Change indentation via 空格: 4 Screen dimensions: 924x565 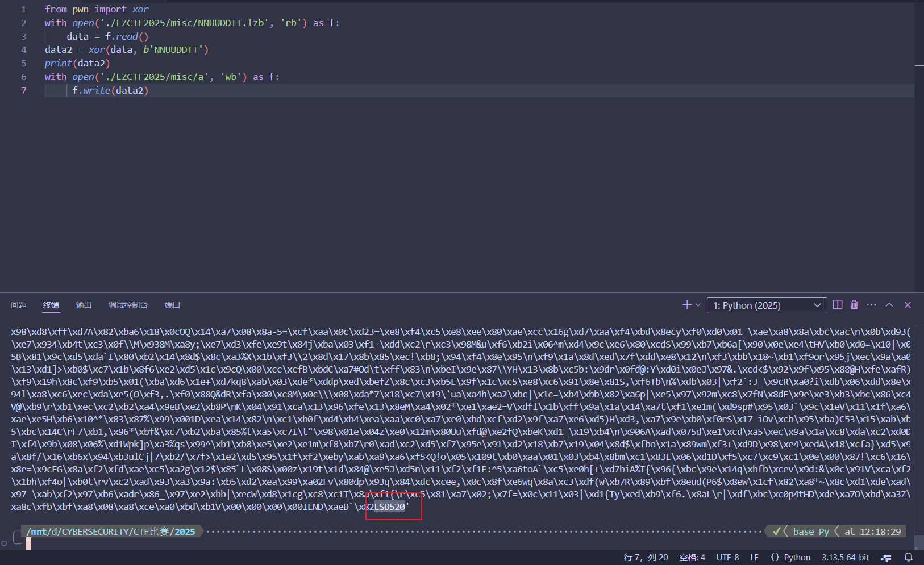coord(692,558)
